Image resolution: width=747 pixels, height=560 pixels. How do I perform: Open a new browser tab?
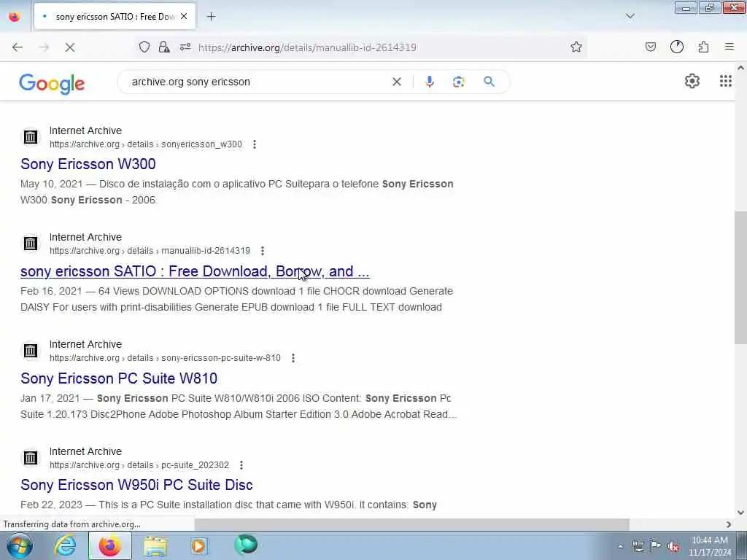point(212,17)
